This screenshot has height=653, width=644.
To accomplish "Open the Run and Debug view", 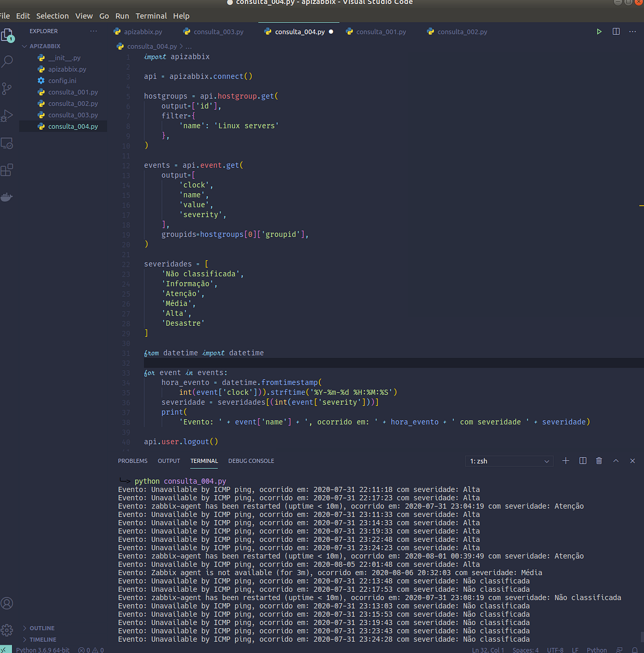I will (8, 115).
